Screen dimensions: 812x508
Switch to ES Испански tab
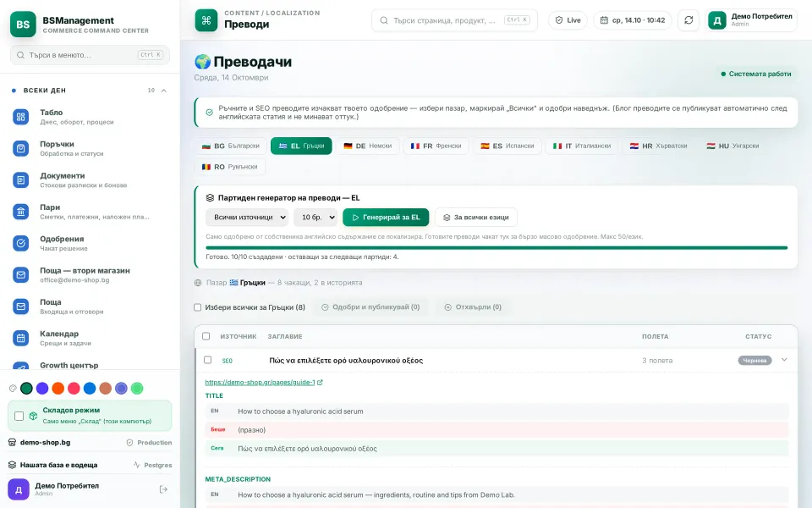click(507, 146)
